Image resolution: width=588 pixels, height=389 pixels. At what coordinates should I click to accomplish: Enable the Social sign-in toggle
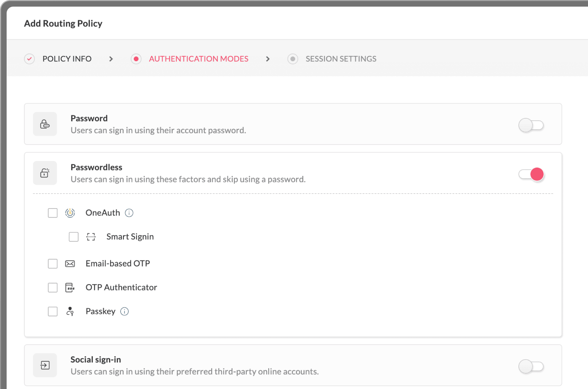(531, 366)
